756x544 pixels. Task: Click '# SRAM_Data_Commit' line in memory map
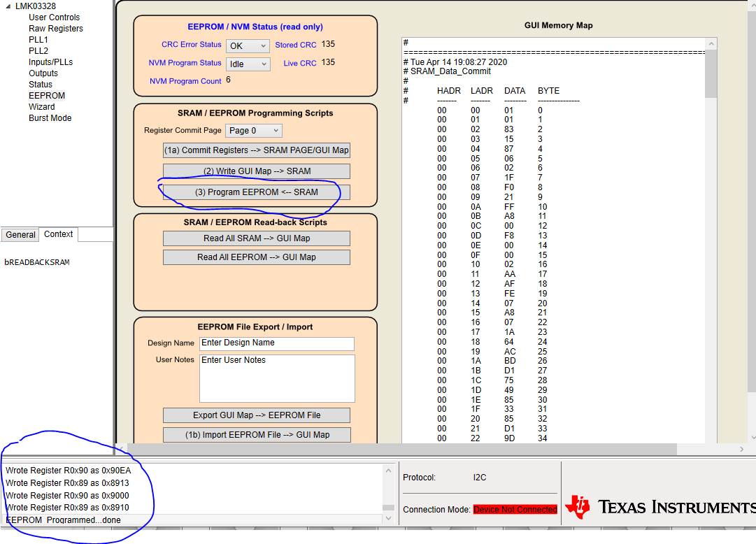[447, 71]
